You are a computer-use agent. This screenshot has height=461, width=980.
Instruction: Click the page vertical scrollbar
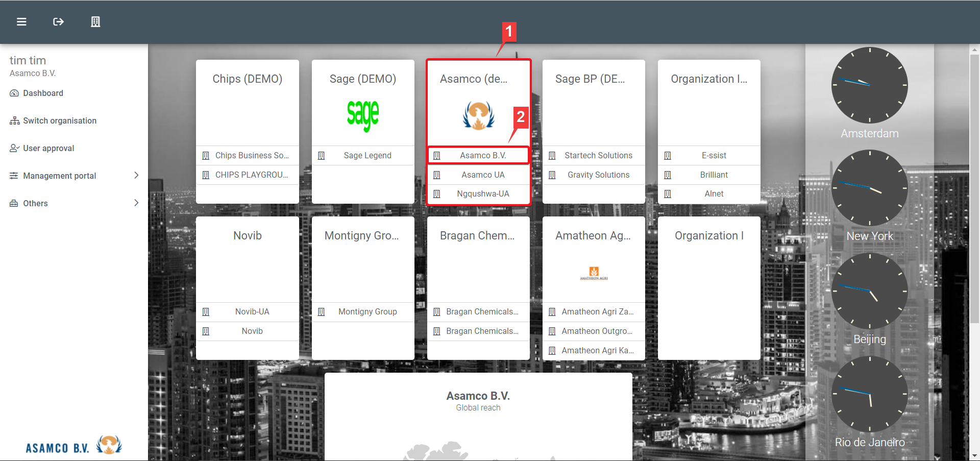[x=974, y=189]
